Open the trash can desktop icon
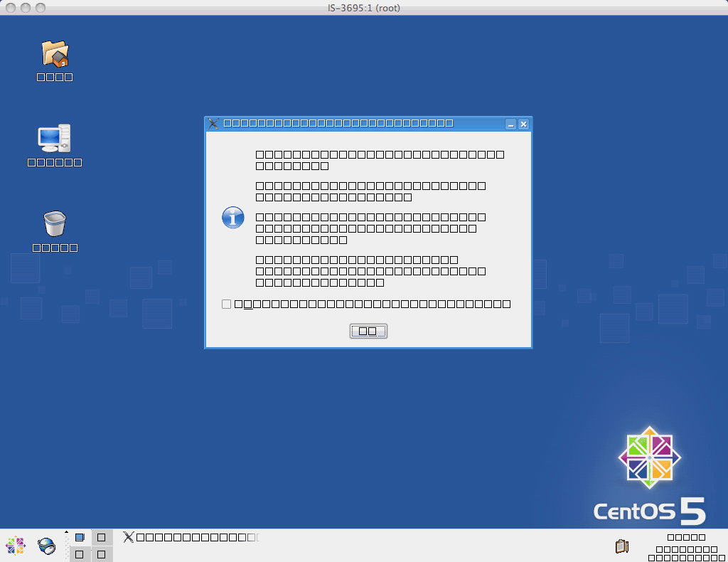The width and height of the screenshot is (728, 562). click(x=55, y=223)
